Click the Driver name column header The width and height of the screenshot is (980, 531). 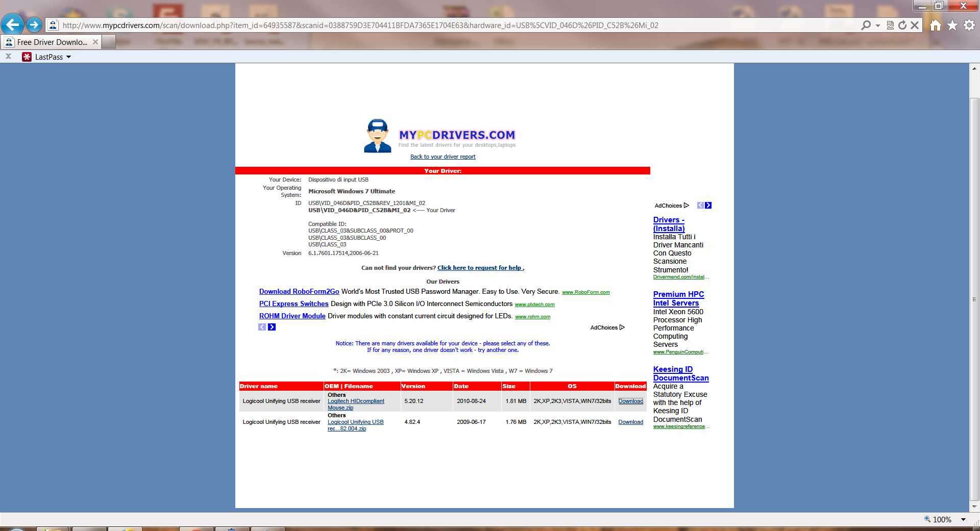pos(281,386)
